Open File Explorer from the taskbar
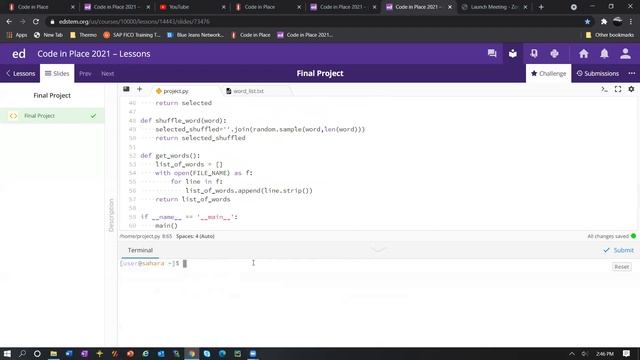The image size is (640, 360). coord(53,353)
